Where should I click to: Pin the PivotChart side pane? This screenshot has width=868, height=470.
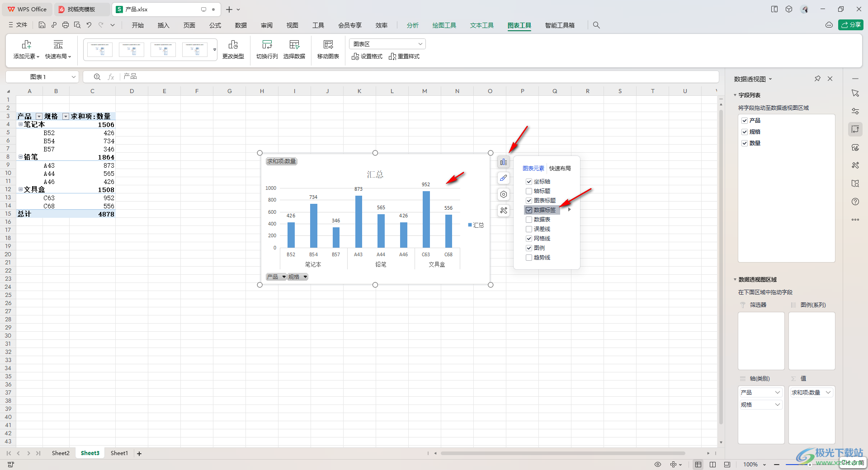[817, 79]
